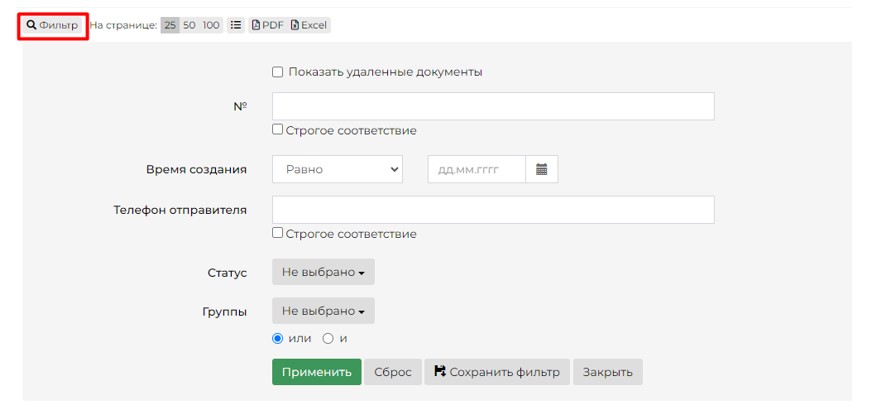Click the green Применить button

[317, 372]
